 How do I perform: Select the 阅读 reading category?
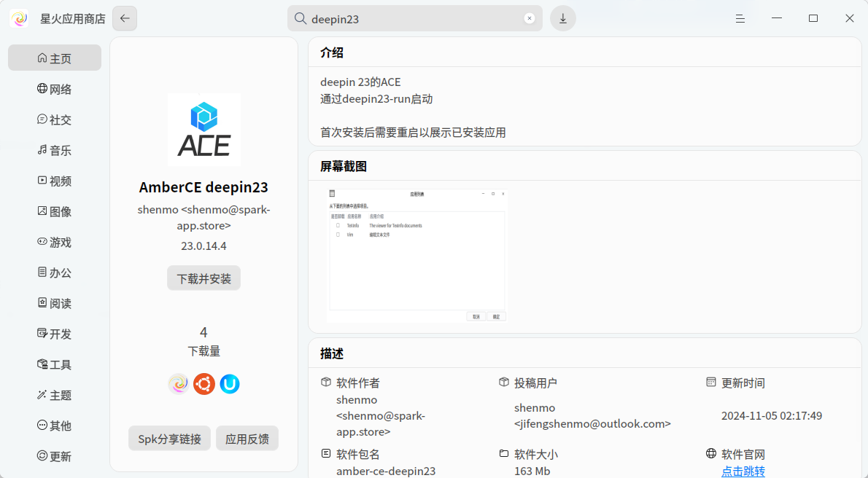[x=55, y=303]
